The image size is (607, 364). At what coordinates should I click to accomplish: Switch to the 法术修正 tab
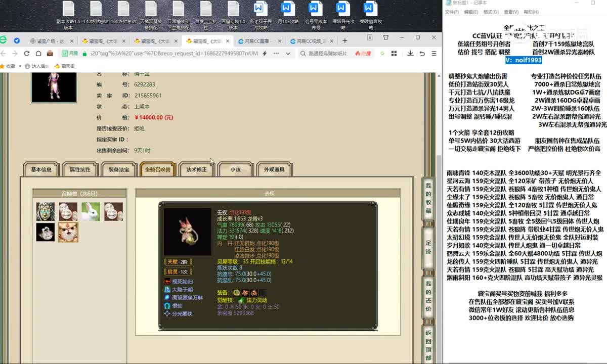pyautogui.click(x=197, y=169)
